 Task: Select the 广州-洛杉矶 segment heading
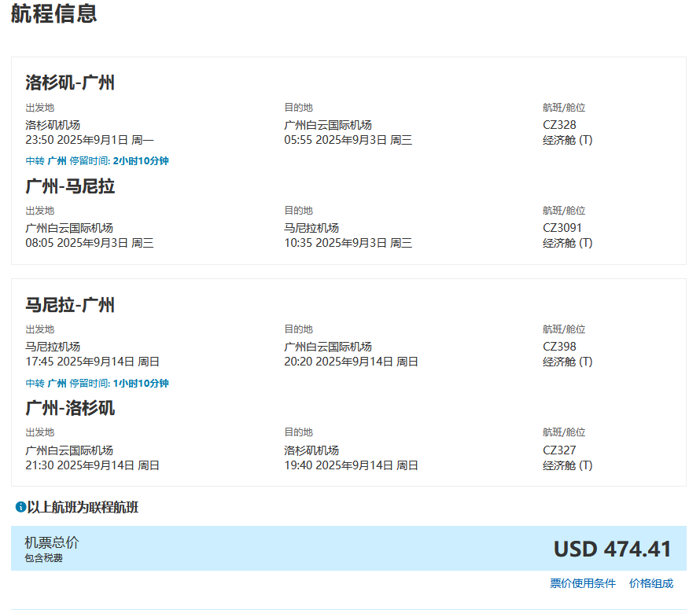tap(70, 408)
